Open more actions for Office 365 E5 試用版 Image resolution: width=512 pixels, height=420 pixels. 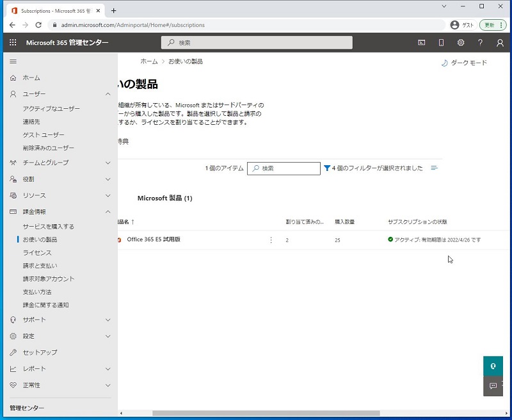coord(271,240)
